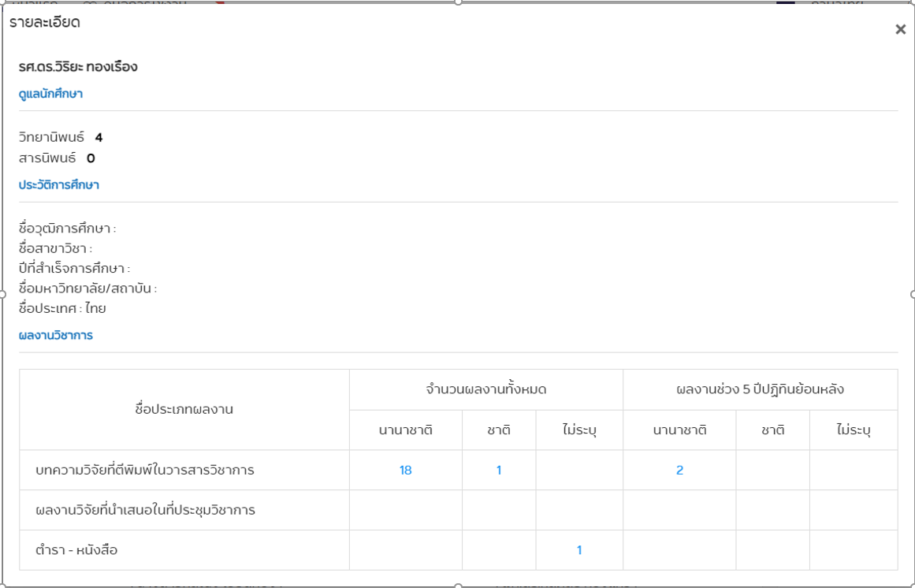Click the จำนวนผลงานทั้งหมด column header
The image size is (915, 588).
pyautogui.click(x=485, y=389)
